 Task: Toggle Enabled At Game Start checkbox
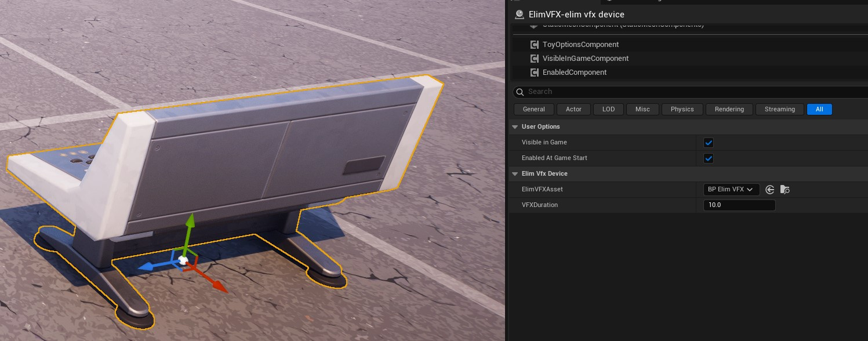click(708, 158)
